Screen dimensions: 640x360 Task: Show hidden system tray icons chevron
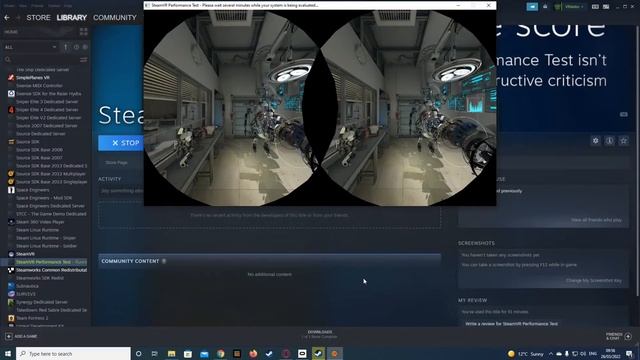[x=551, y=353]
